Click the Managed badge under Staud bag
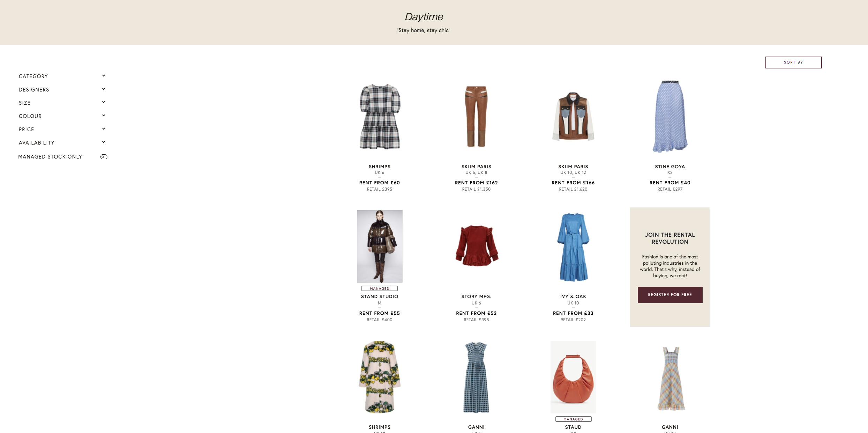The height and width of the screenshot is (433, 868). point(573,419)
